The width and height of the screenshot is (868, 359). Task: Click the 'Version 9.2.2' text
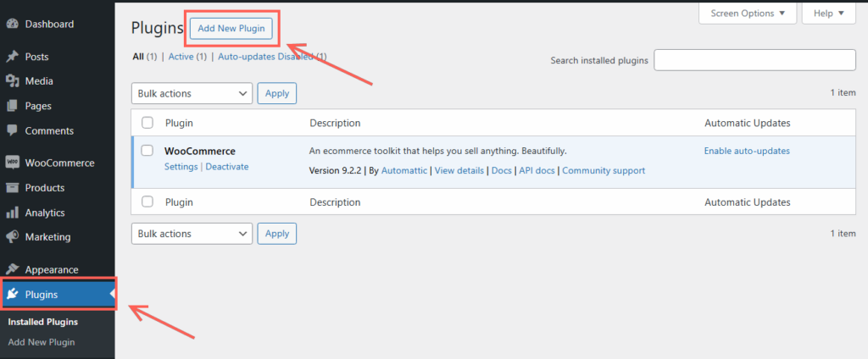coord(336,170)
